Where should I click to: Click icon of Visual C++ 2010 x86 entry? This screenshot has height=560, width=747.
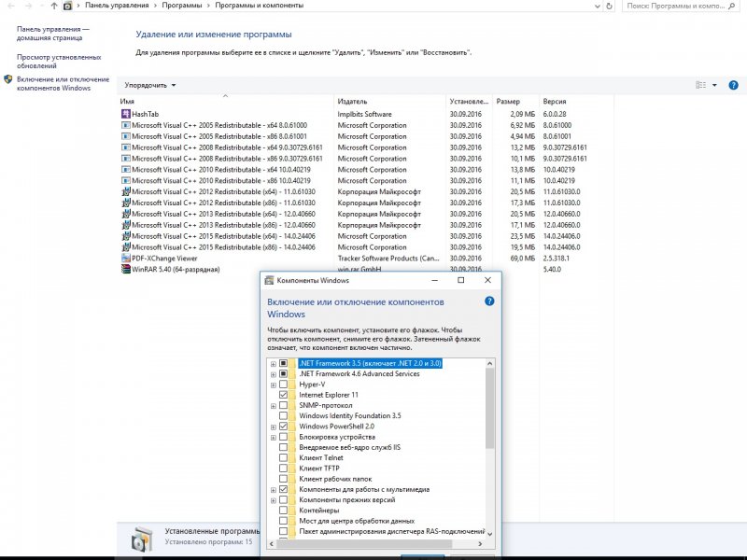tap(126, 180)
